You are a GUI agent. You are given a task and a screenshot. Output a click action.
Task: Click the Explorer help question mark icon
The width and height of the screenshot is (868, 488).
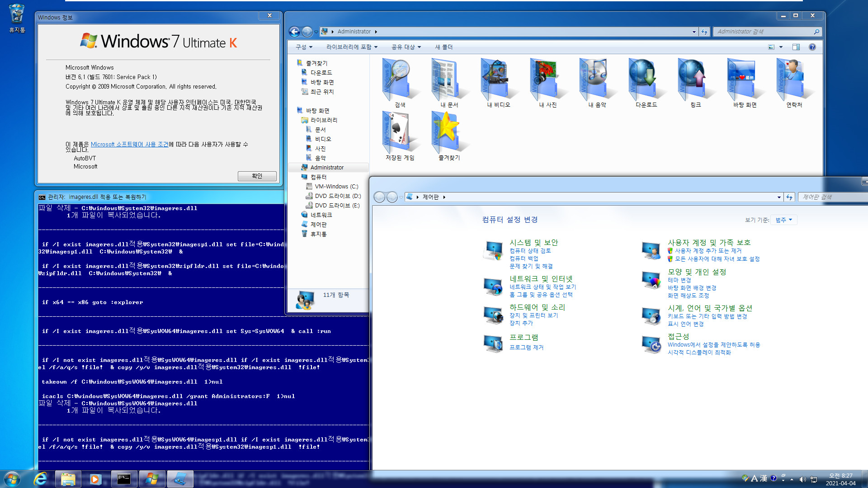(x=812, y=47)
